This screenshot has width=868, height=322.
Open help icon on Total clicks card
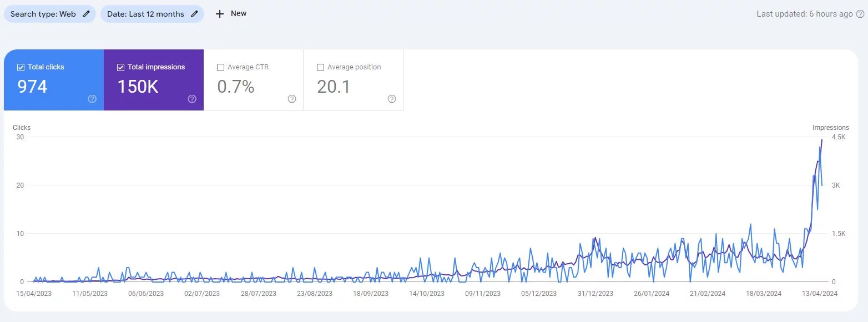tap(92, 99)
